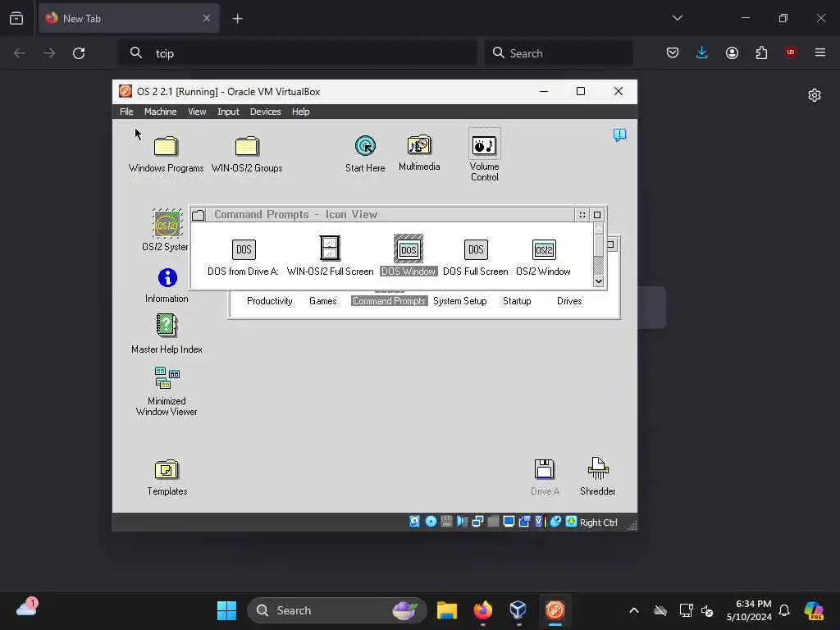Open the Firefox hamburger application menu
The image size is (840, 630).
click(820, 52)
